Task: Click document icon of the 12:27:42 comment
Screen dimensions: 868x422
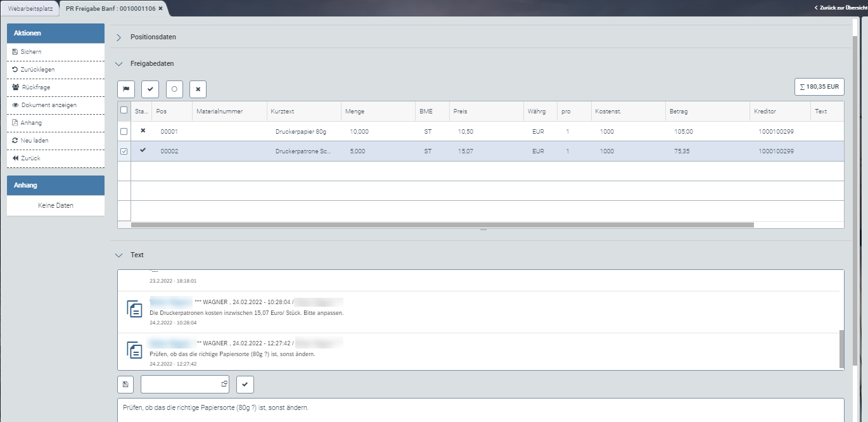Action: pos(134,350)
